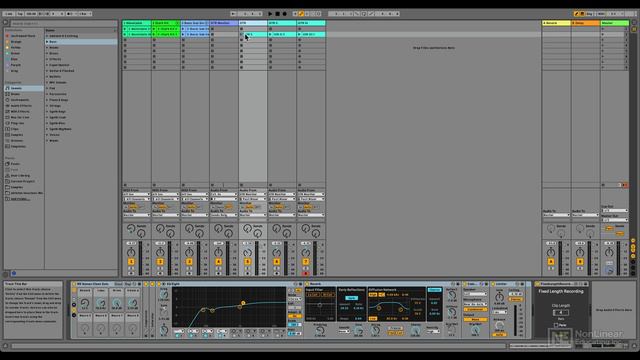Toggle Track Activator button 4
Image resolution: width=640 pixels, height=360 pixels.
coord(218,262)
